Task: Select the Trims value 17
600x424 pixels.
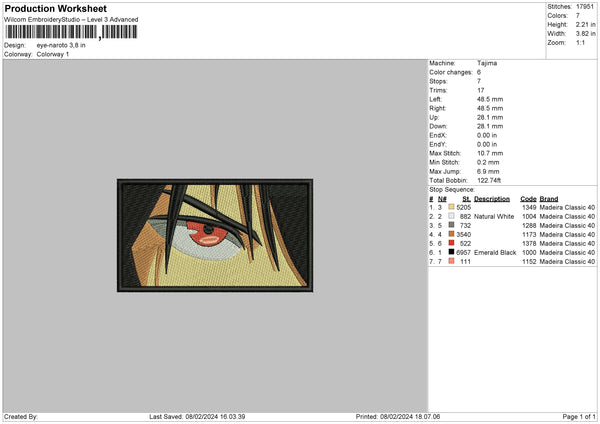Action: click(x=481, y=90)
